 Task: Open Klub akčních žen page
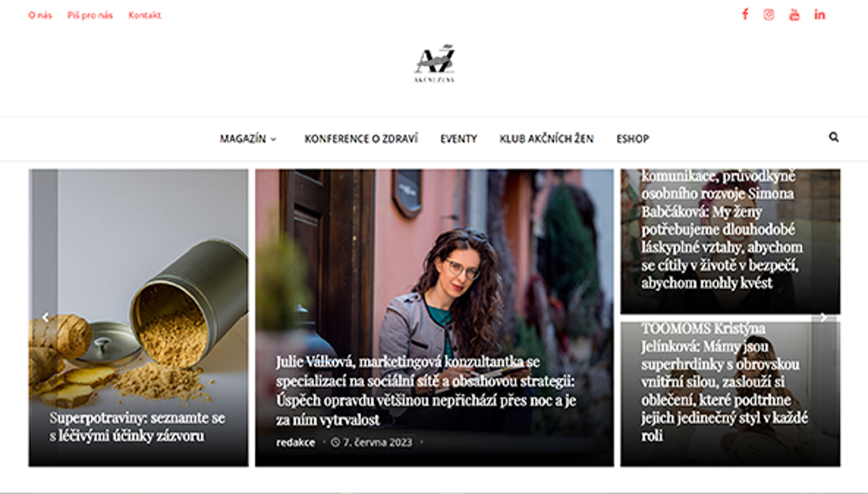point(547,139)
